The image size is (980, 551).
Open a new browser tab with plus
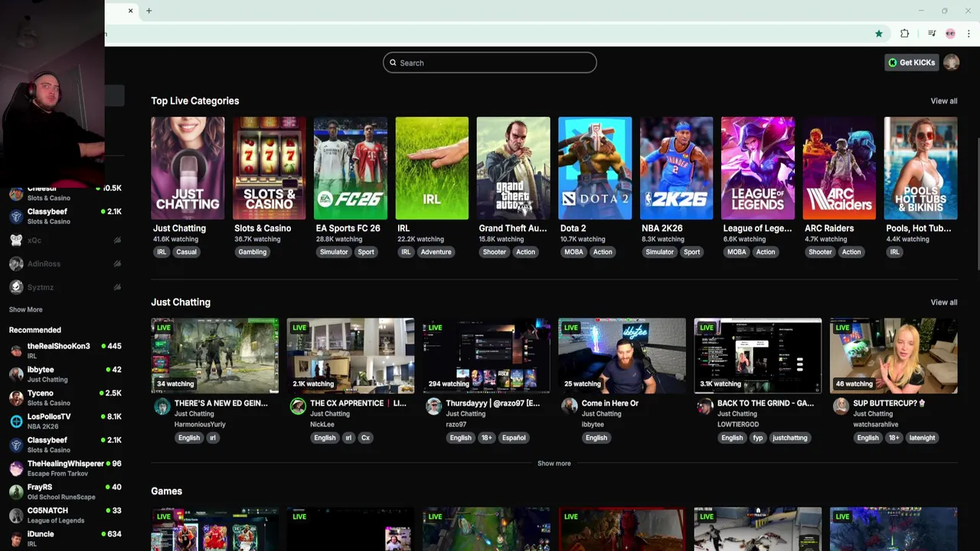[149, 11]
